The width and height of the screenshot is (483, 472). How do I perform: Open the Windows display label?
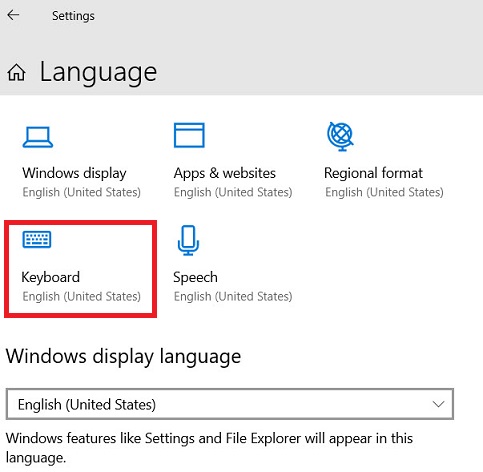[x=74, y=173]
